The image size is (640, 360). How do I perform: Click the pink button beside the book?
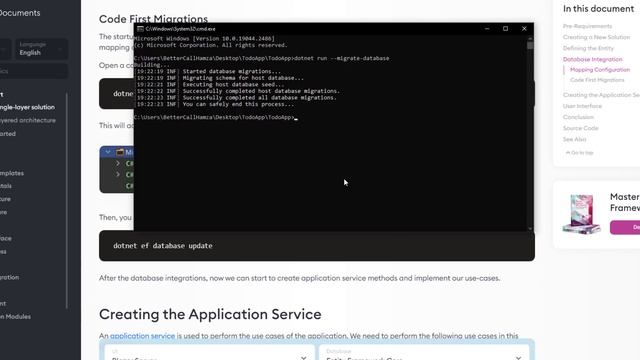625,227
